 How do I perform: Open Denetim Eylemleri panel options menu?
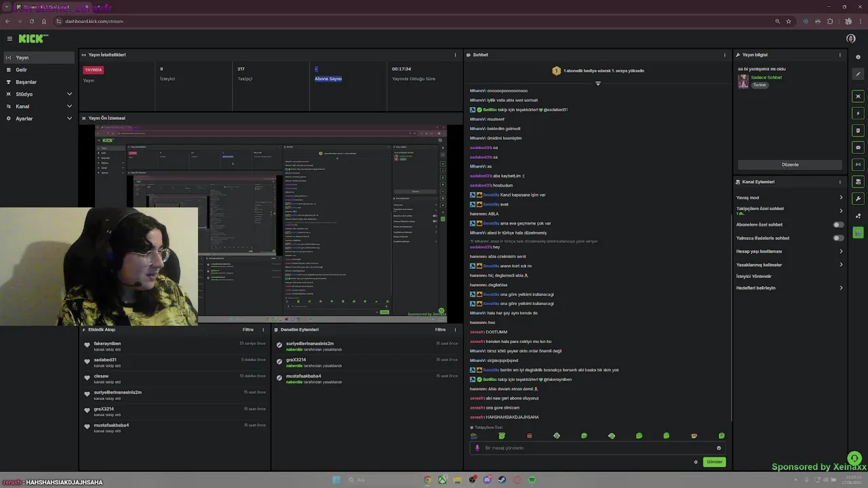coord(455,329)
